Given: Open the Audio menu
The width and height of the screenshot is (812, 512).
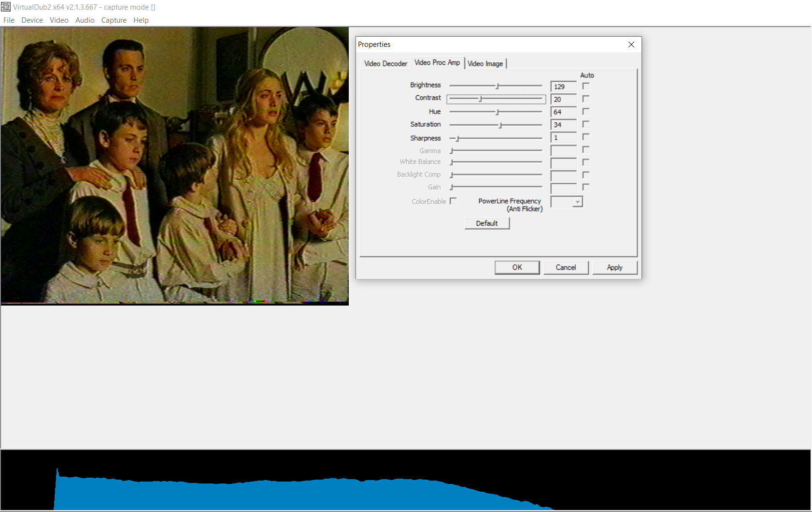Looking at the screenshot, I should 85,20.
